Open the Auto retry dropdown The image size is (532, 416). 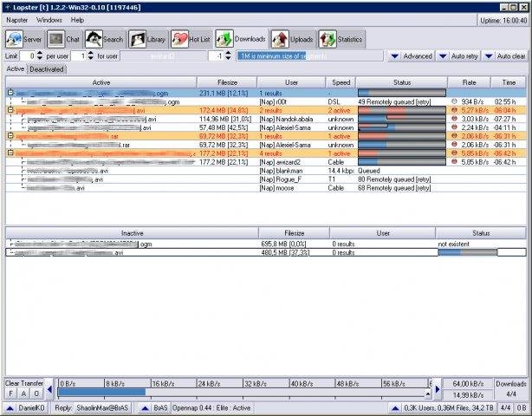click(458, 56)
